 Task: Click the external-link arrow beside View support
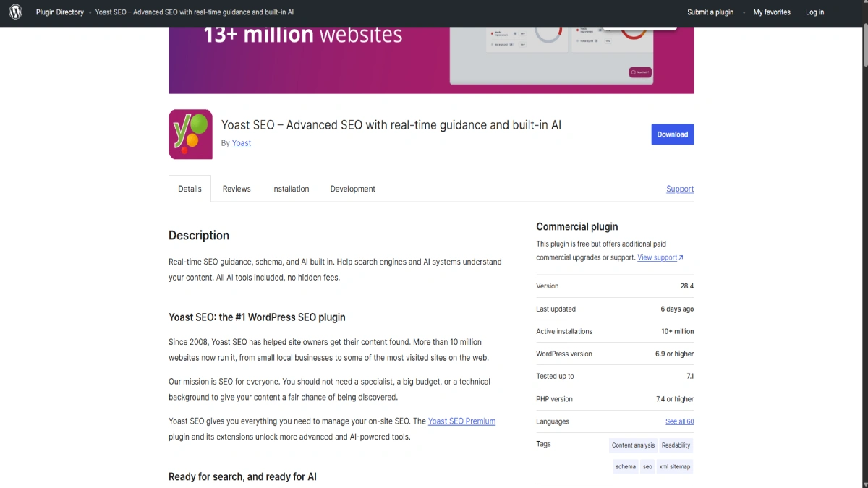tap(681, 257)
